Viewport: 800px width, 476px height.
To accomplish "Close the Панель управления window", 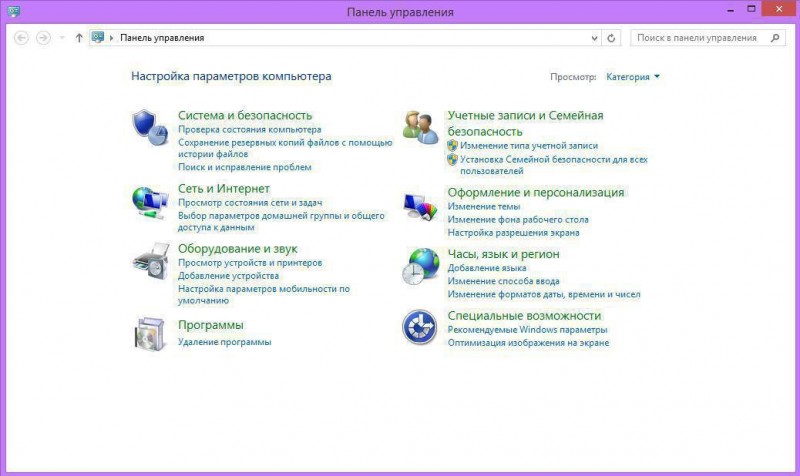I will point(779,9).
